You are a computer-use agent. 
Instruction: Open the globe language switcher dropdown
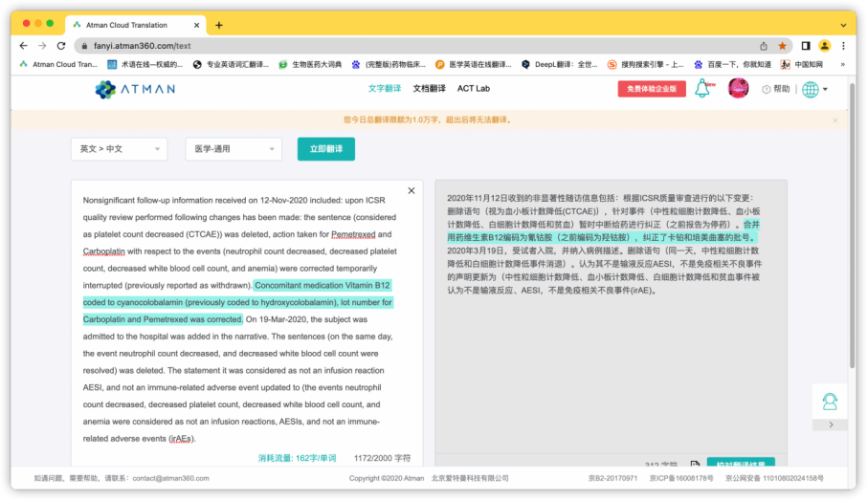814,89
